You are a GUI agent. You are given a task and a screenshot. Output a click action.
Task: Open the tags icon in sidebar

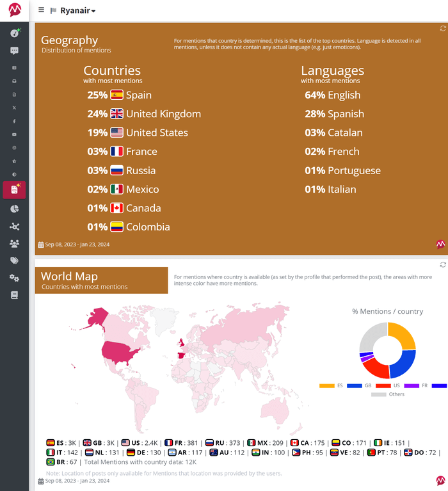(x=15, y=261)
